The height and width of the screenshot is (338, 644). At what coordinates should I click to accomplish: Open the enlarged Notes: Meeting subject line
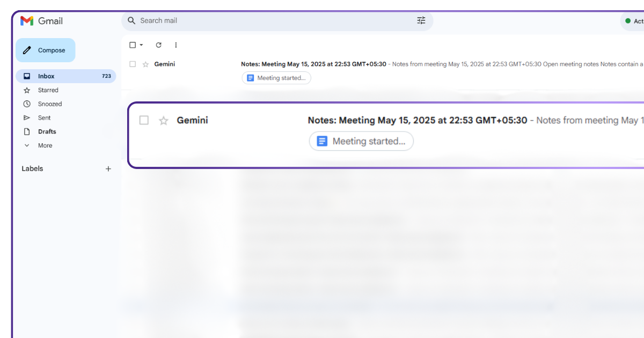[x=418, y=121]
